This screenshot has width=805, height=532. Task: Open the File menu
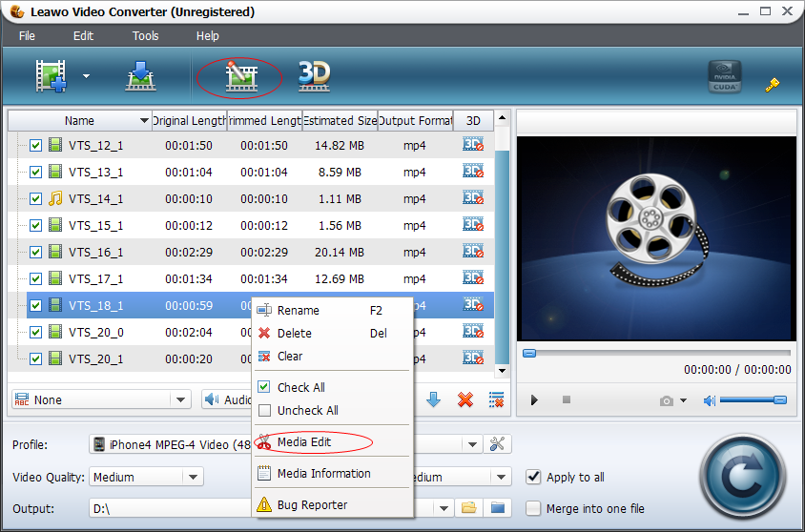click(x=27, y=36)
